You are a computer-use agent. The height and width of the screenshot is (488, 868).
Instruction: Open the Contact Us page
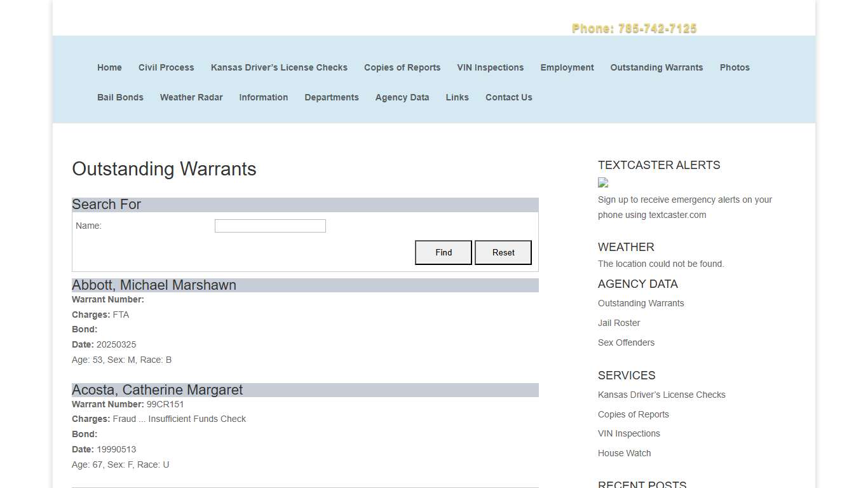[508, 97]
